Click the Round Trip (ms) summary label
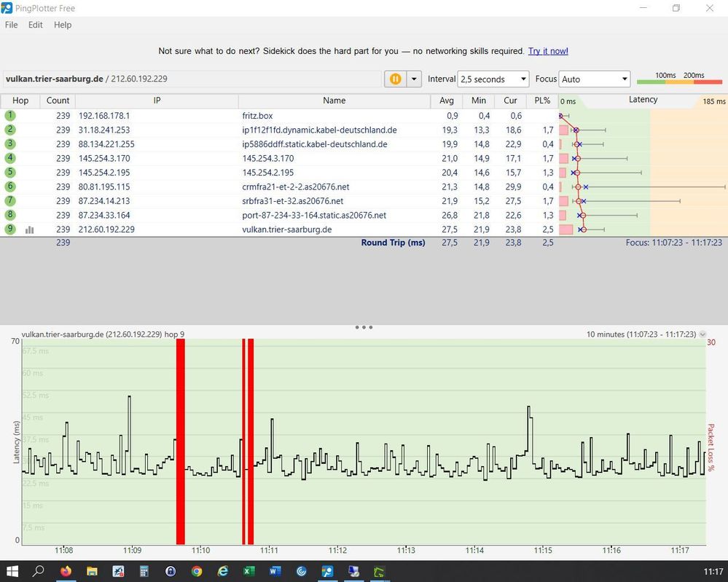The image size is (728, 582). [394, 243]
